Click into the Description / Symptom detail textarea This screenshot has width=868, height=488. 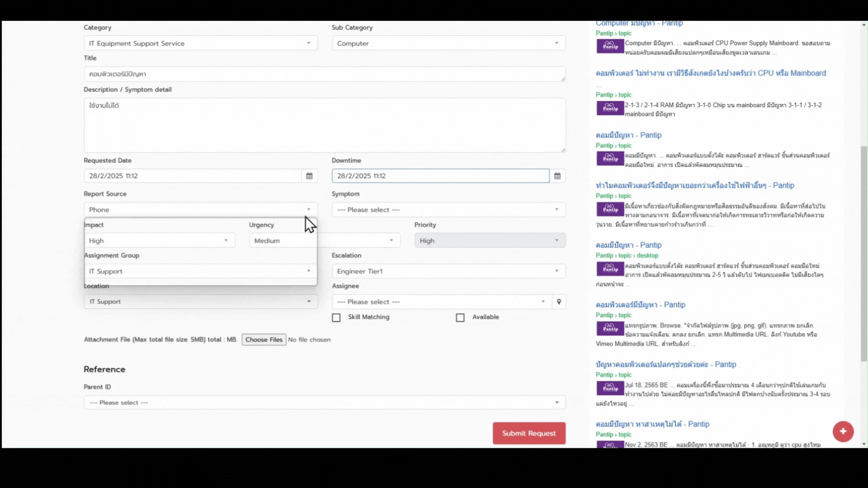(325, 125)
